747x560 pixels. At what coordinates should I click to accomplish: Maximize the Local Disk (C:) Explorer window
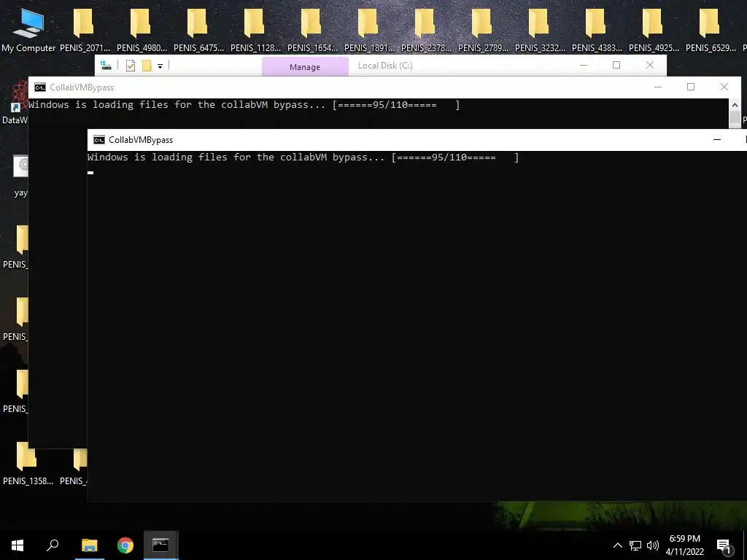616,65
